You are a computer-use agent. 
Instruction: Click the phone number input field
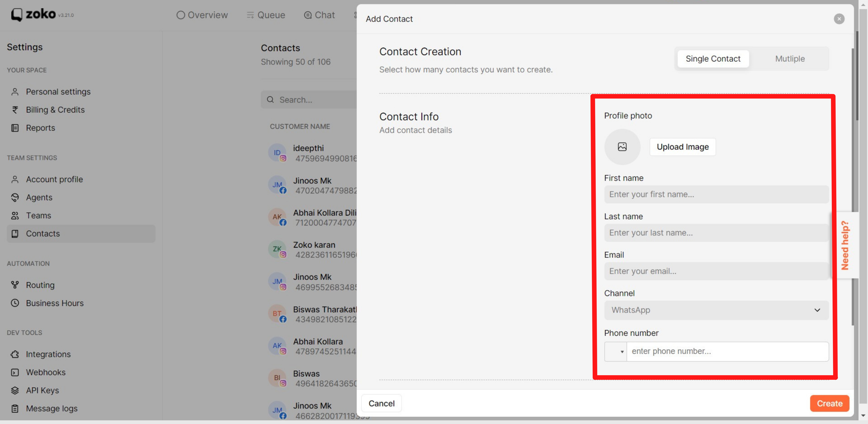pyautogui.click(x=728, y=352)
